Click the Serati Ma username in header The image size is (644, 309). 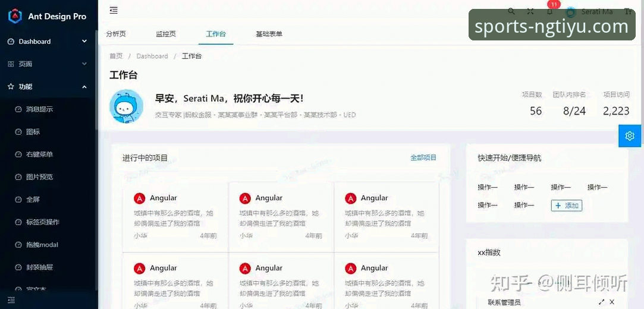pos(597,11)
